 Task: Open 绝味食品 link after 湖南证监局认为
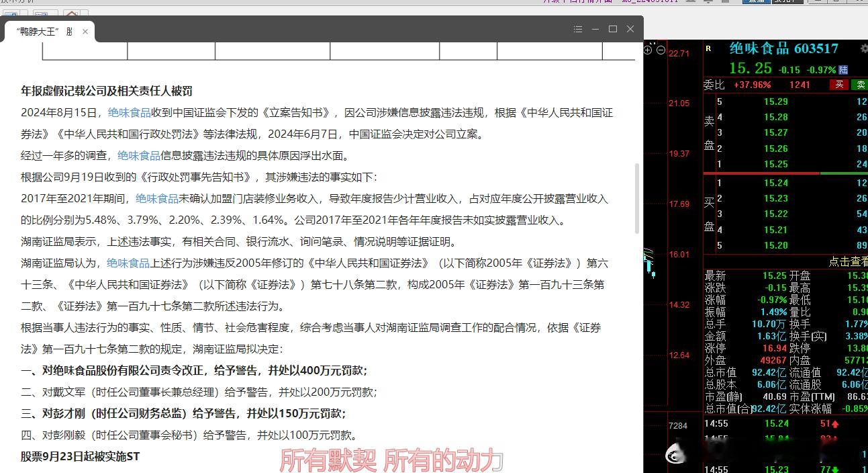[x=128, y=263]
